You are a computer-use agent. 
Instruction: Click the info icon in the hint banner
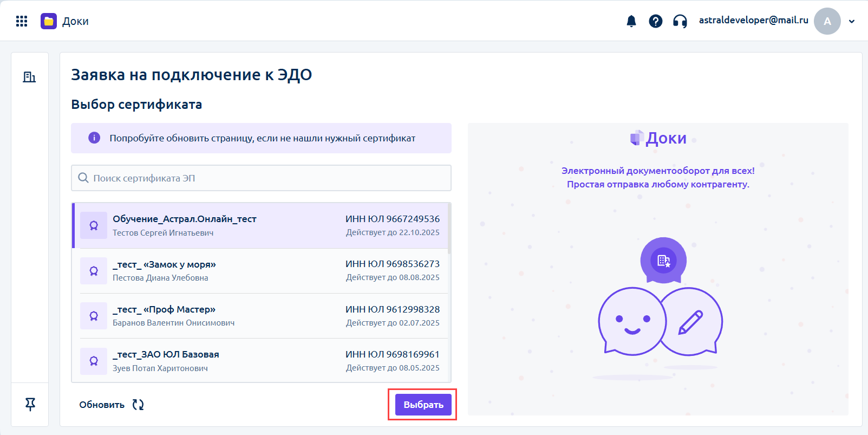coord(94,138)
